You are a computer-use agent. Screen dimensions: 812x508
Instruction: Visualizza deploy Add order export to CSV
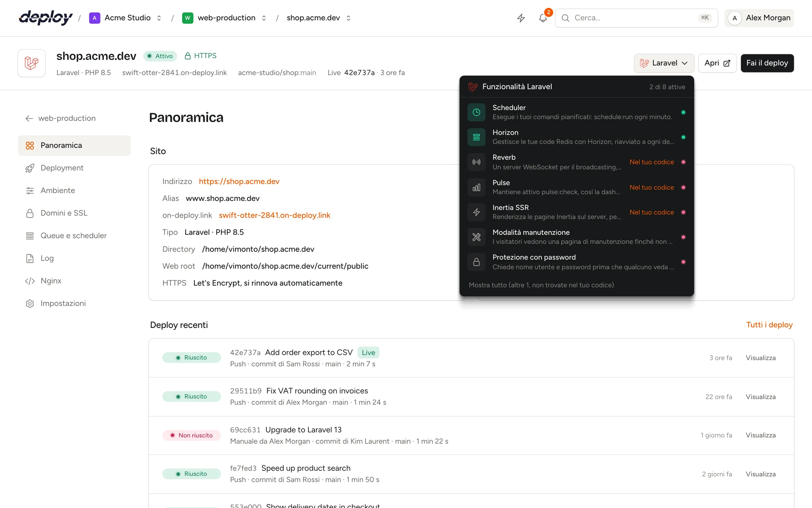[760, 358]
